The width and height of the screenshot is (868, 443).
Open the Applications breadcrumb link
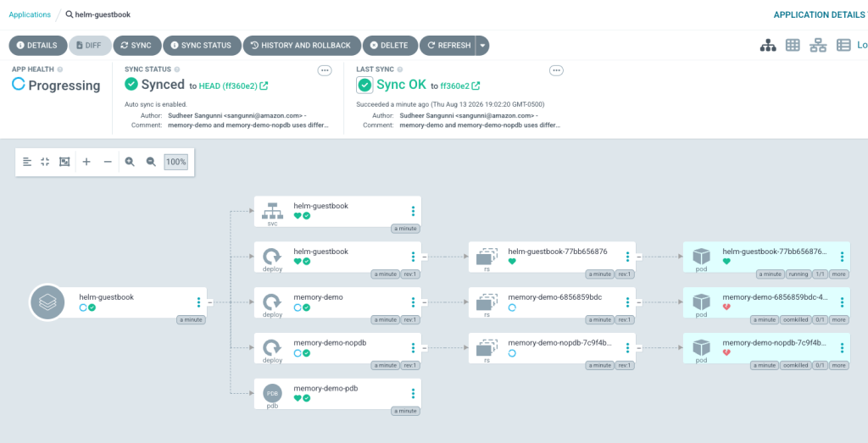click(30, 15)
